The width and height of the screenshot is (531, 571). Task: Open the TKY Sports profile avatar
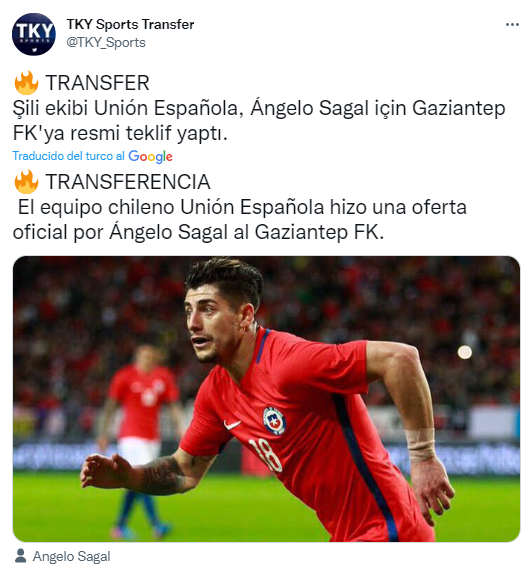click(34, 34)
